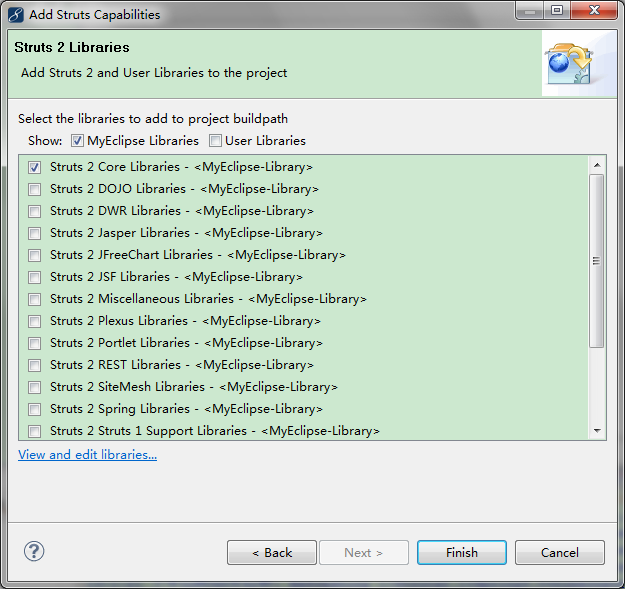Viewport: 625px width, 589px height.
Task: Select the Struts 2 Core Libraries row text
Action: click(x=181, y=167)
